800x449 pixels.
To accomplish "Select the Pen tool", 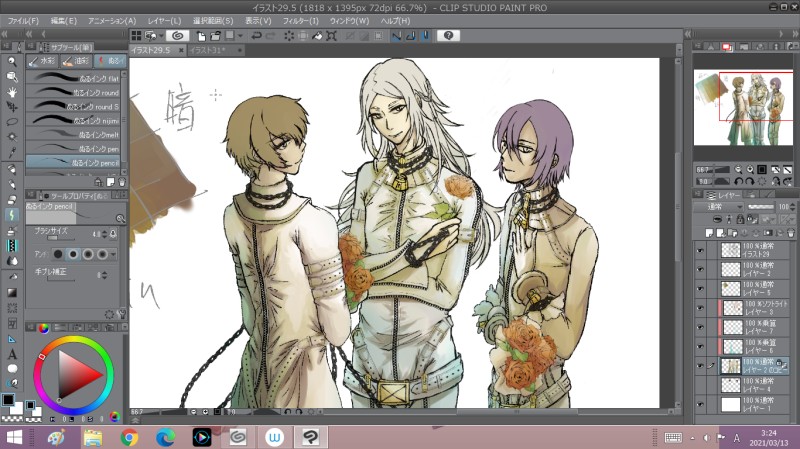I will (12, 169).
